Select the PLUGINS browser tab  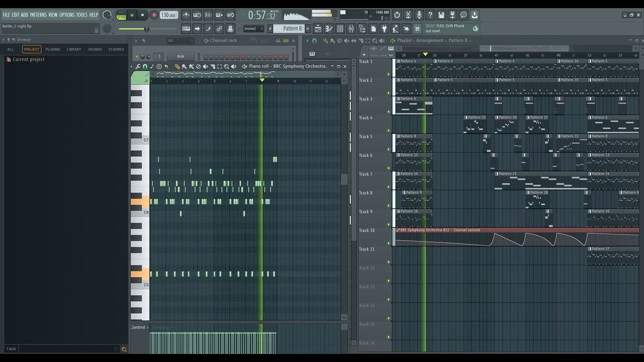pyautogui.click(x=52, y=49)
